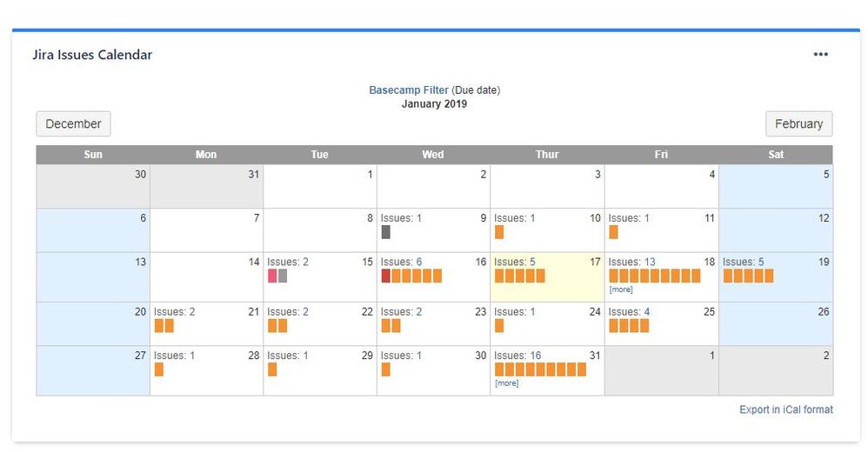Open the gadget options ellipsis menu
This screenshot has width=868, height=452.
[x=820, y=54]
